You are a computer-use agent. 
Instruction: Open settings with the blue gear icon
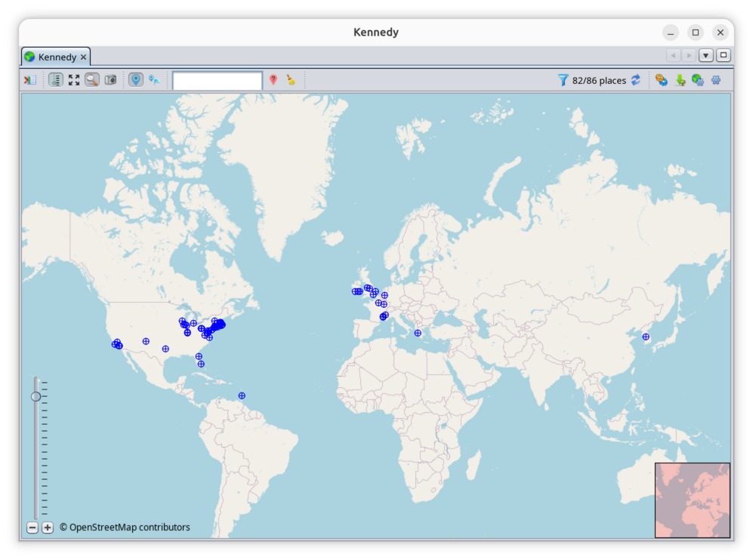tap(716, 80)
